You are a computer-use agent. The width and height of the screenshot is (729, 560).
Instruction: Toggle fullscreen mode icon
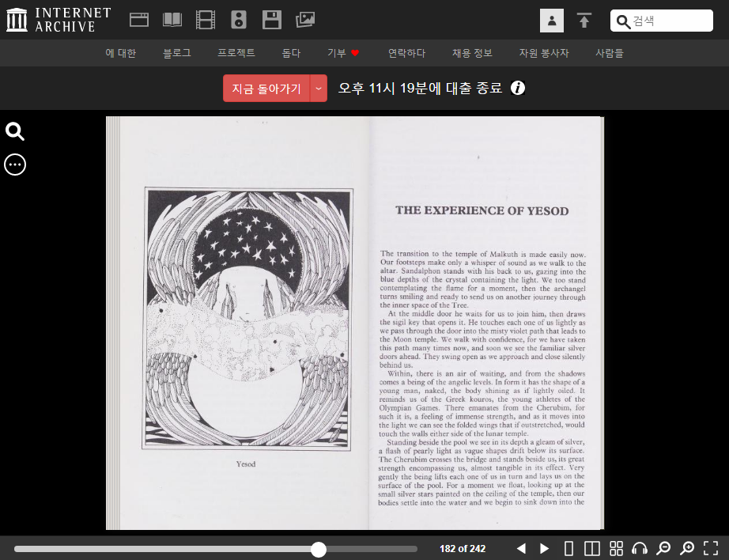(x=711, y=548)
